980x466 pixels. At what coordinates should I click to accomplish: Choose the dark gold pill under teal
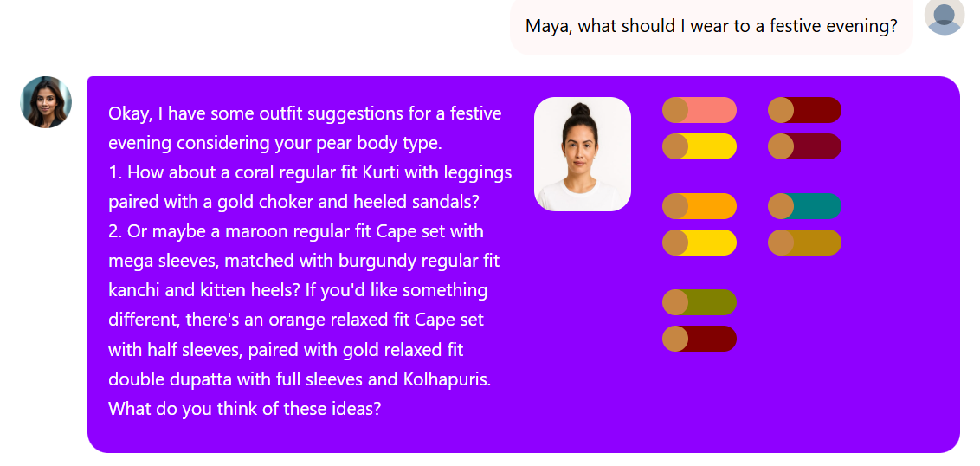(804, 243)
